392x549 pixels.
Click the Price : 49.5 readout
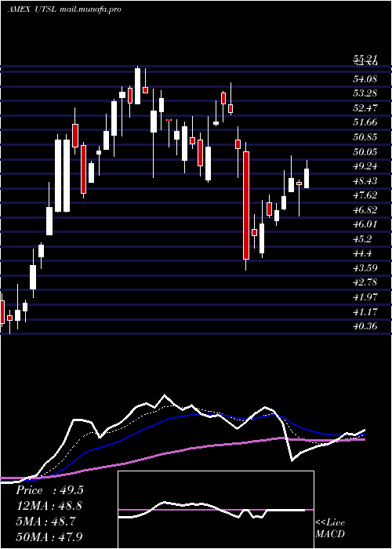[49, 490]
